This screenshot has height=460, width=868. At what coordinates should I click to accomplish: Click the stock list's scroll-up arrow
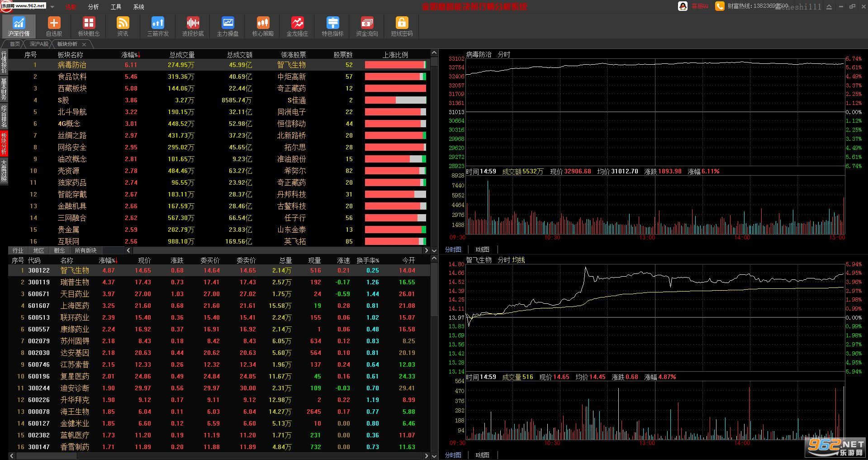[x=434, y=259]
